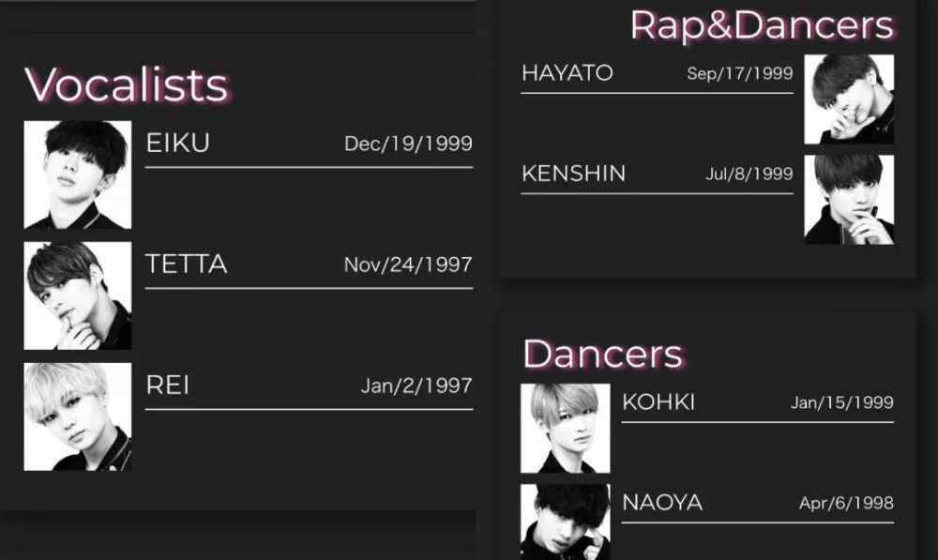Screen dimensions: 938x560
Task: Click the photo next to NAOYA
Action: [565, 522]
